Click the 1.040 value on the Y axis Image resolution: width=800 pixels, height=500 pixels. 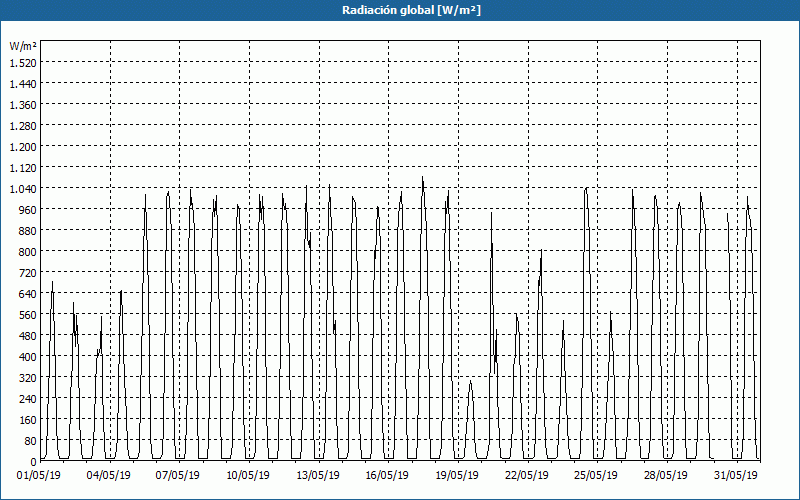tap(23, 189)
